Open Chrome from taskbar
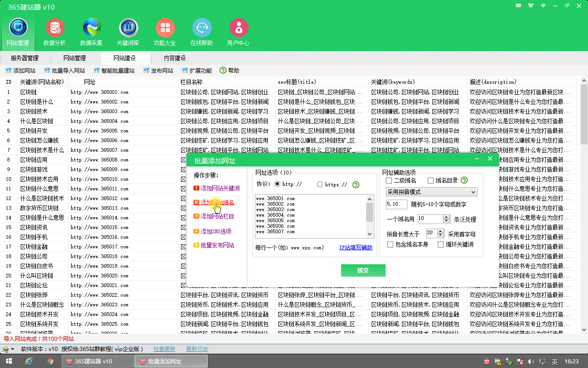 click(x=50, y=361)
